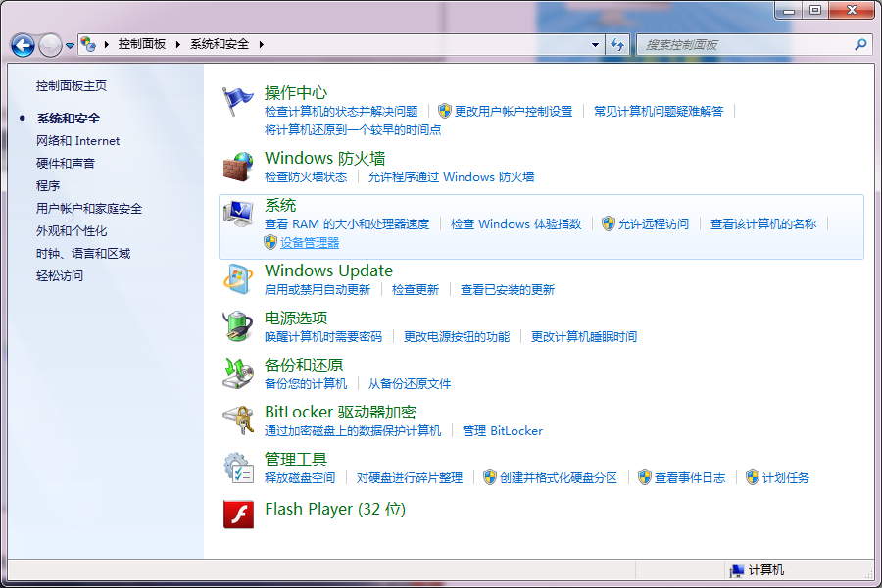Screen dimensions: 882x588
Task: Open 系统 via the monitor icon
Action: coord(238,215)
